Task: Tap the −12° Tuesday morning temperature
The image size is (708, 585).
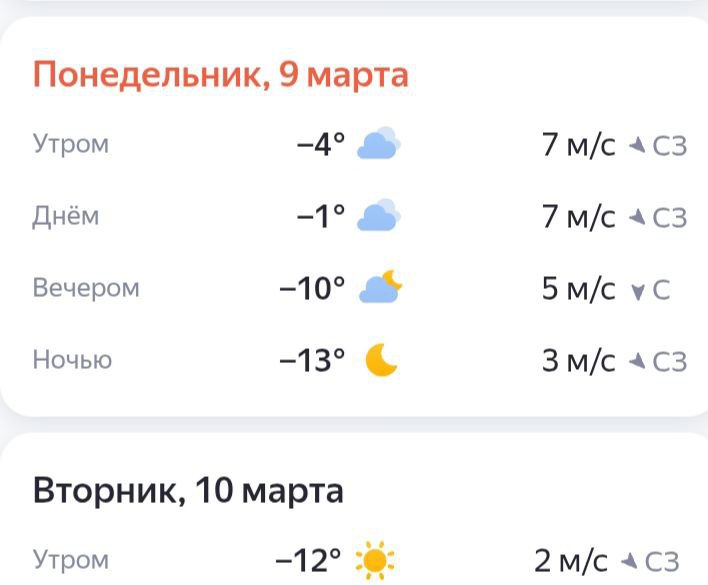Action: point(309,559)
